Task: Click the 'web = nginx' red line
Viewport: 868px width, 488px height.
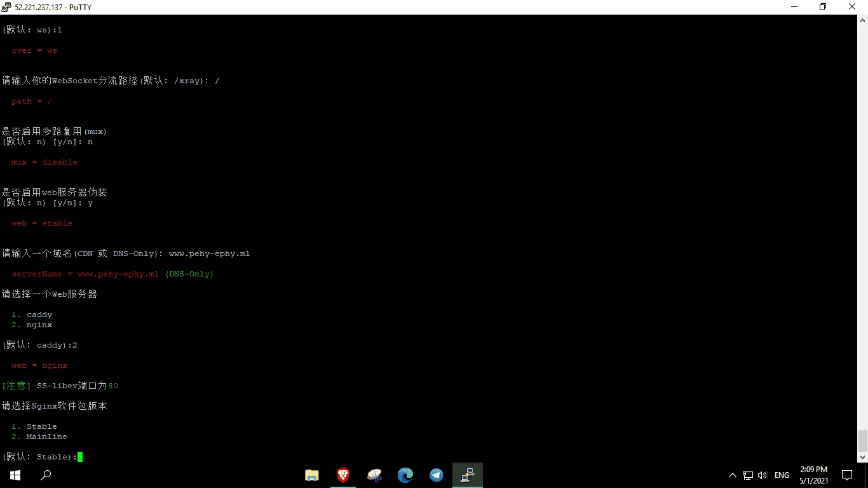Action: point(39,365)
